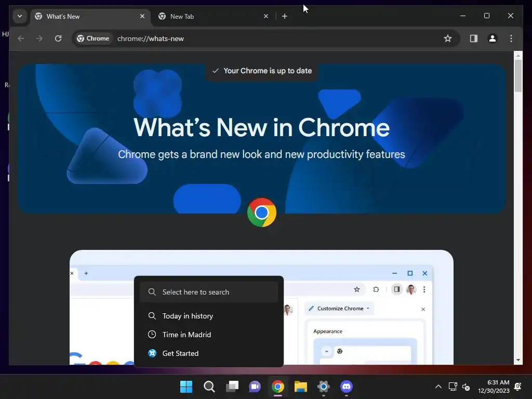Click the preview's new tab plus
The image size is (532, 399).
tap(86, 273)
